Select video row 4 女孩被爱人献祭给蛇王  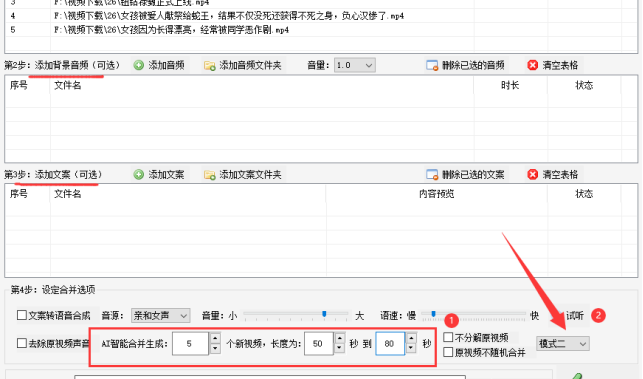pos(321,16)
